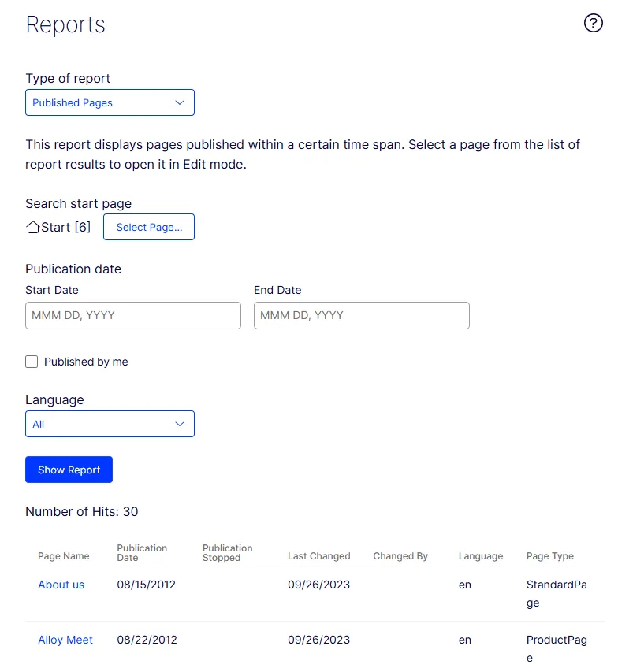Sort by the Page Name column header
The height and width of the screenshot is (672, 618).
64,556
